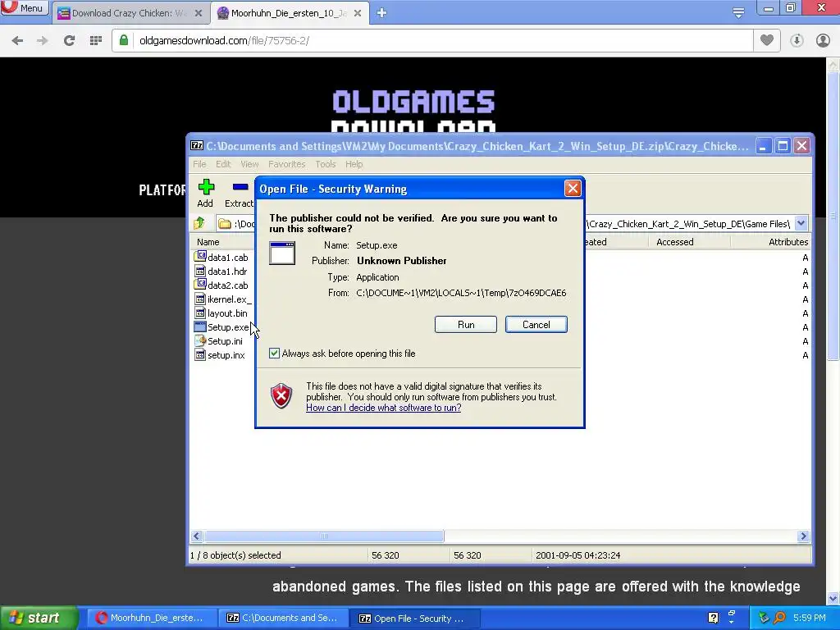
Task: Click Run in the Security Warning dialog
Action: 466,325
